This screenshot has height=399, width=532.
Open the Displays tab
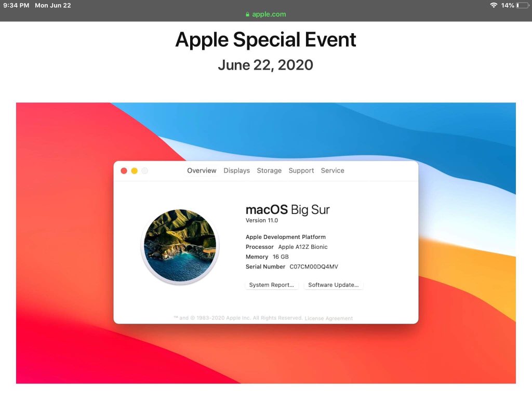click(x=236, y=170)
